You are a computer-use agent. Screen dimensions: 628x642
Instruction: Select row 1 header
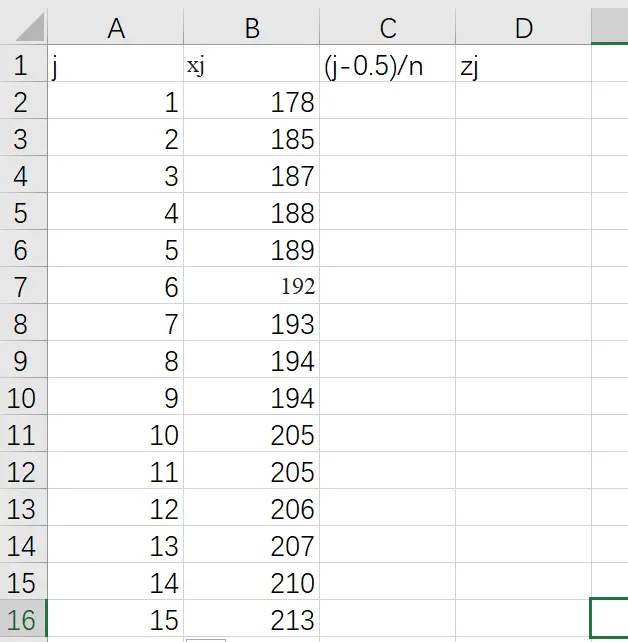(x=23, y=63)
